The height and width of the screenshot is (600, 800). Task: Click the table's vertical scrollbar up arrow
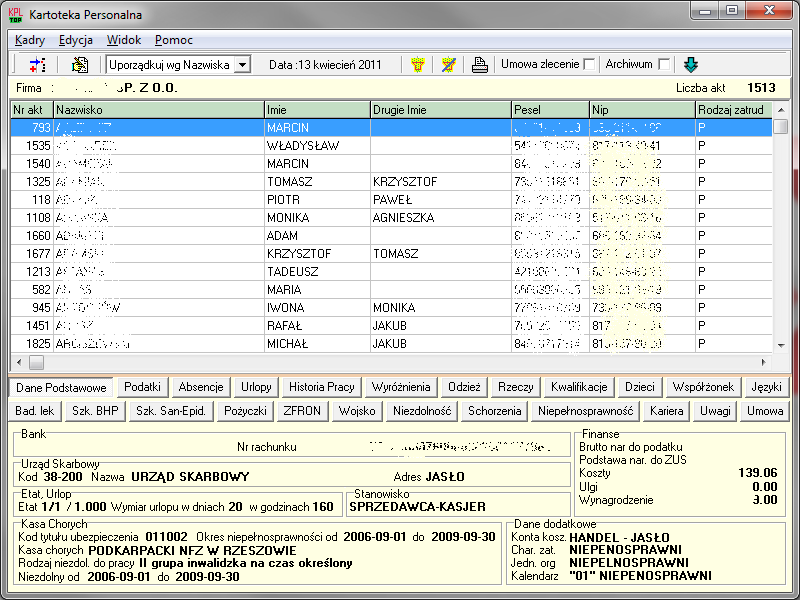781,110
